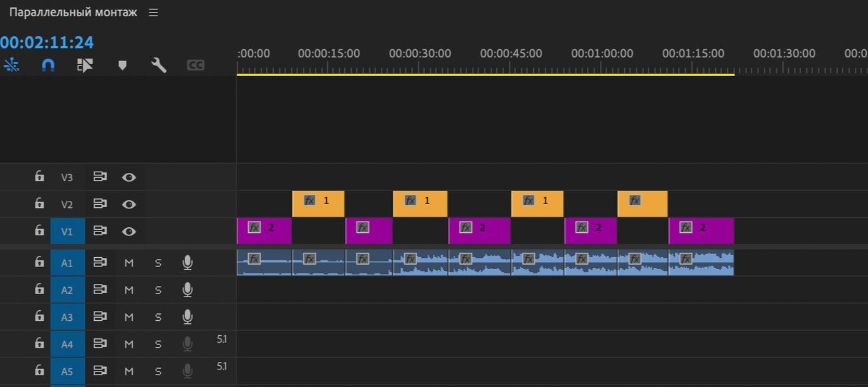The height and width of the screenshot is (387, 868).
Task: Lock the A2 audio track
Action: (x=39, y=289)
